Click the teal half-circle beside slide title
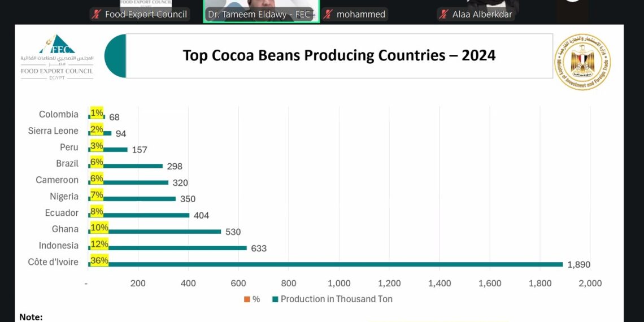The height and width of the screenshot is (322, 644). 116,56
